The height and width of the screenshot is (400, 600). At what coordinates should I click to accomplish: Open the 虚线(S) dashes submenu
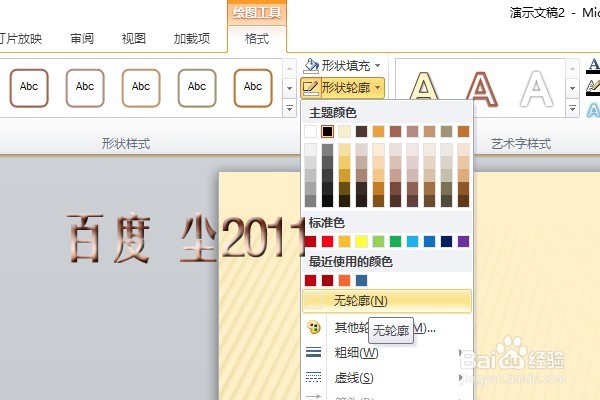[386, 378]
